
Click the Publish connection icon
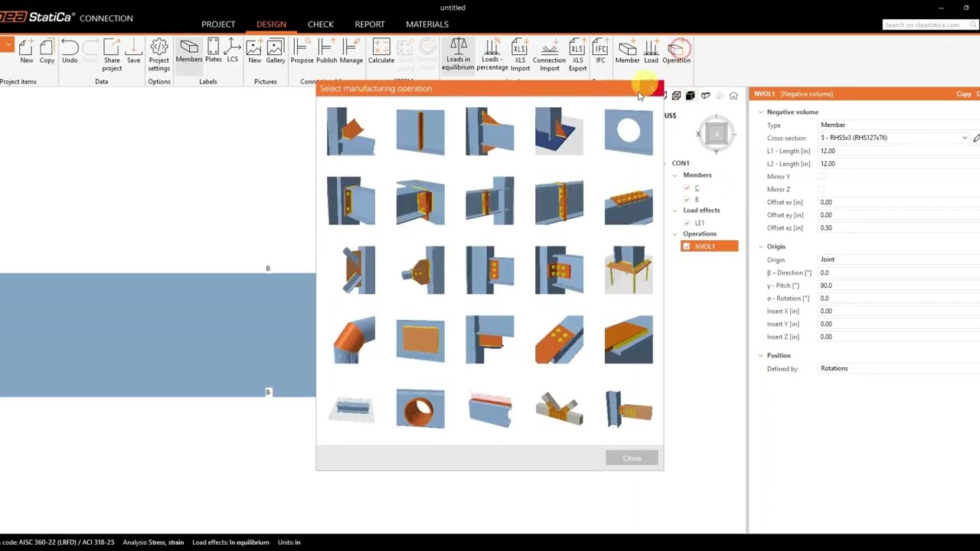[326, 52]
